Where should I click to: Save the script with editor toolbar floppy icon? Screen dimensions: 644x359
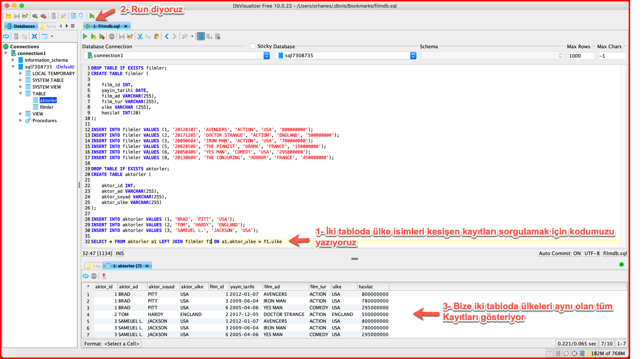tap(122, 37)
